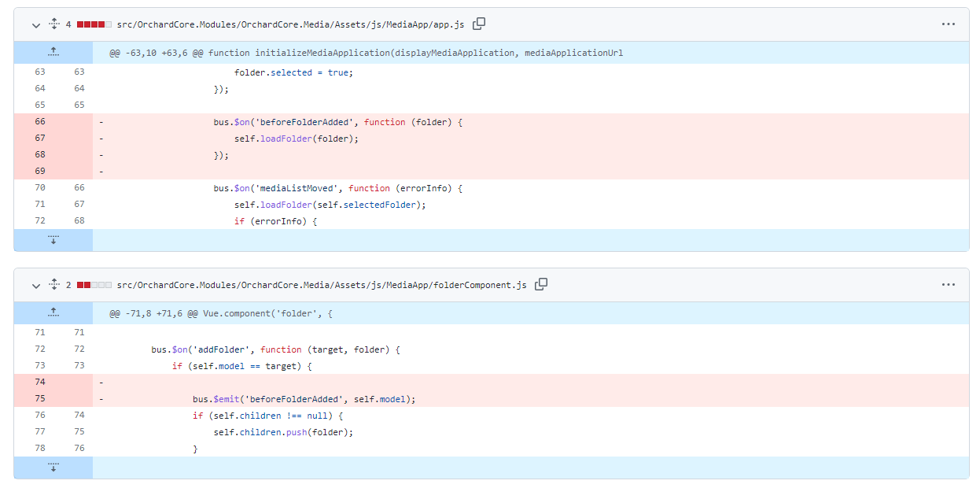
Task: Collapse the folderComponent.js file diff chevron
Action: click(35, 285)
